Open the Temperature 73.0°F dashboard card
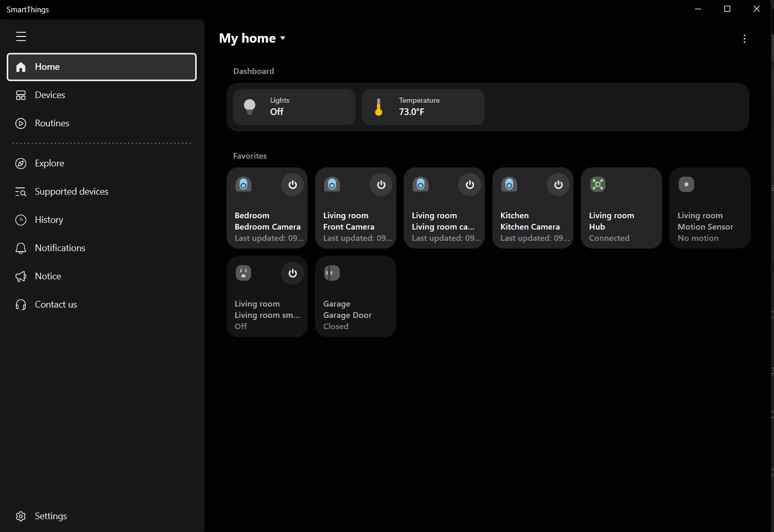 [x=423, y=107]
